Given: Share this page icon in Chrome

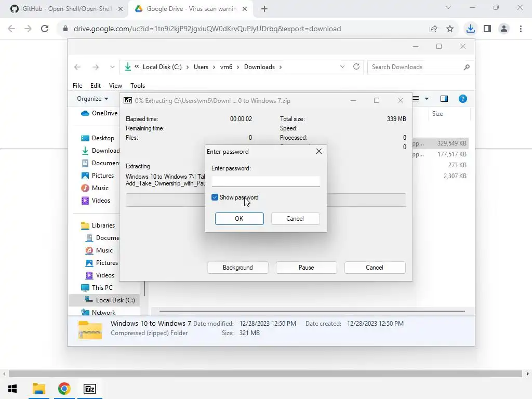Looking at the screenshot, I should (x=433, y=29).
